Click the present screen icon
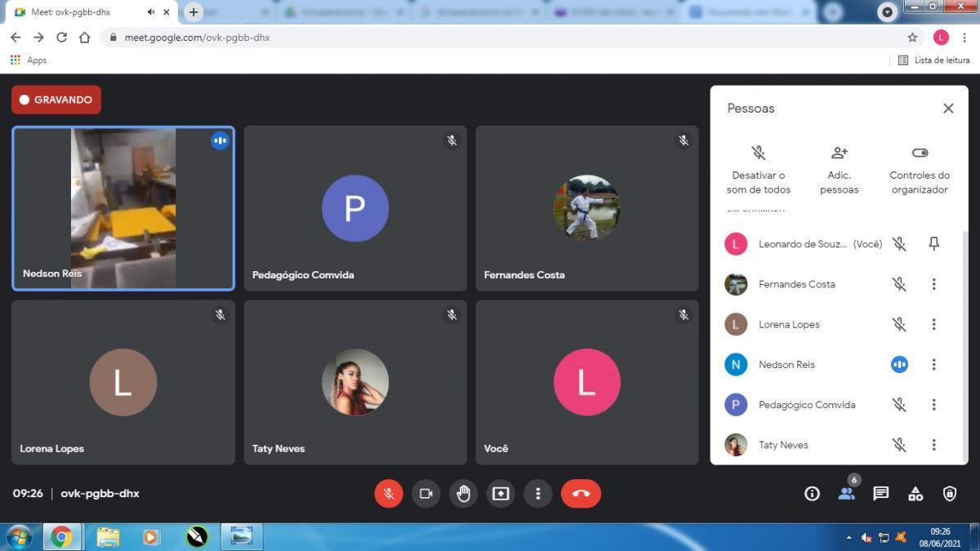This screenshot has height=551, width=980. pos(501,494)
